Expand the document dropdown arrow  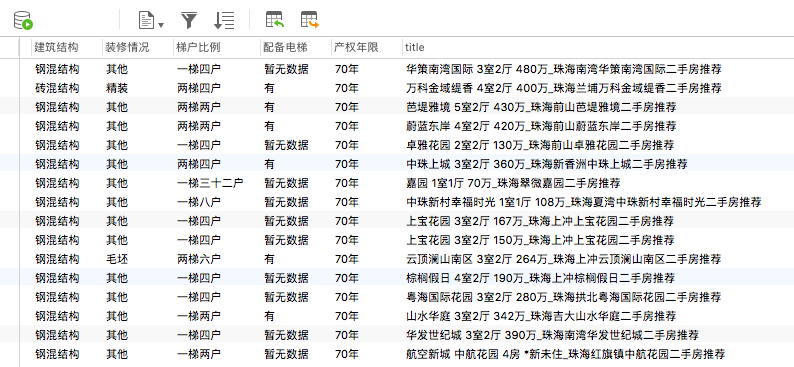(x=161, y=25)
